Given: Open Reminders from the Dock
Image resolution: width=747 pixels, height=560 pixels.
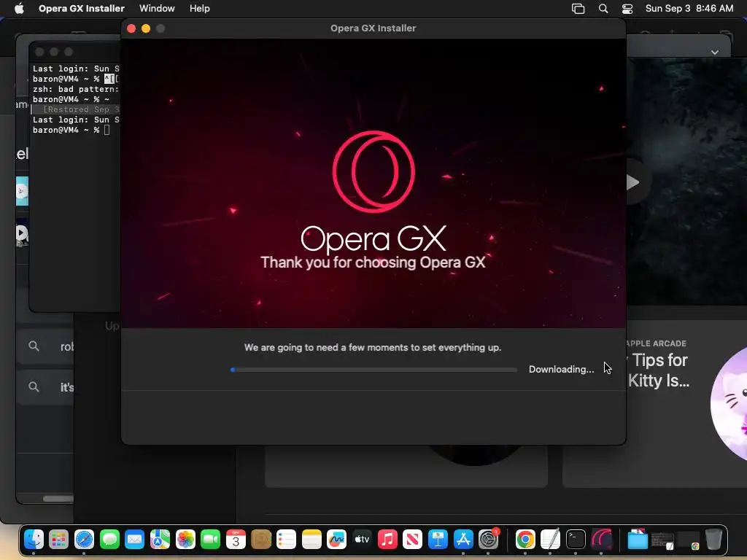Looking at the screenshot, I should (x=286, y=540).
